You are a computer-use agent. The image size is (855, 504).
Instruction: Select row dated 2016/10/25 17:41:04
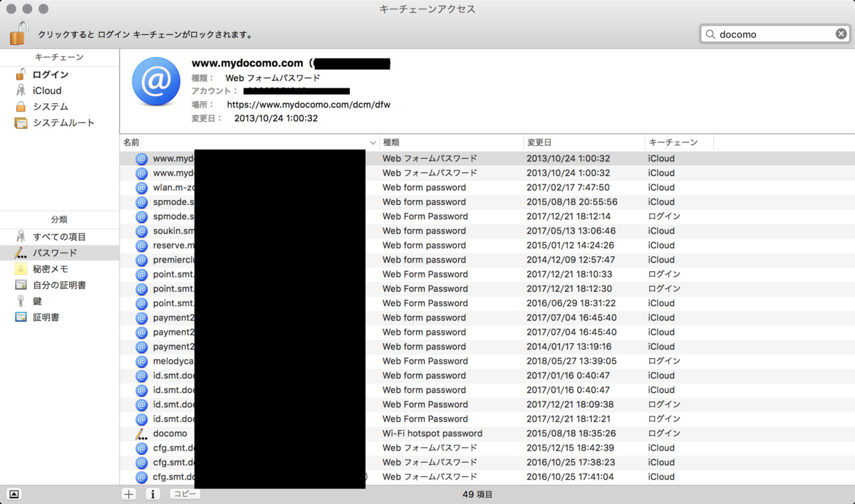(x=487, y=477)
